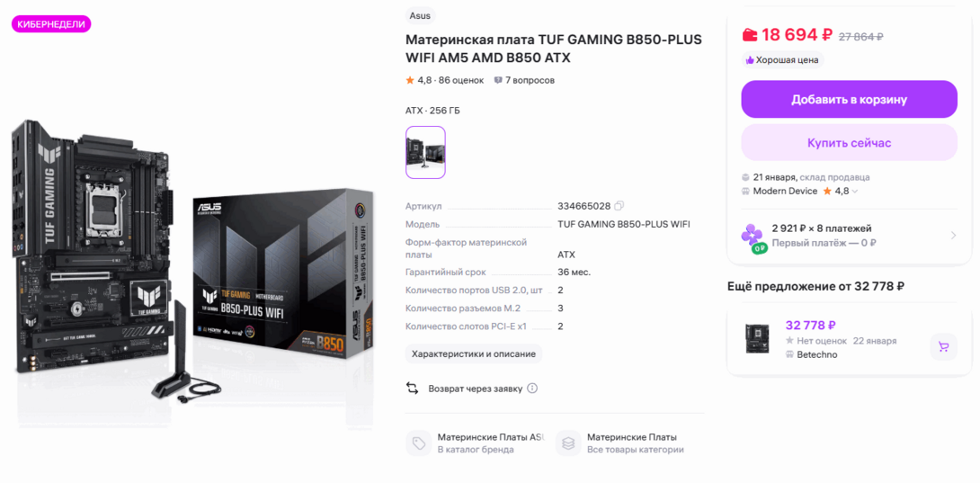Screen dimensions: 980x483
Task: Click the КИБЕРНЕДЕЛИ promo badge
Action: (x=51, y=24)
